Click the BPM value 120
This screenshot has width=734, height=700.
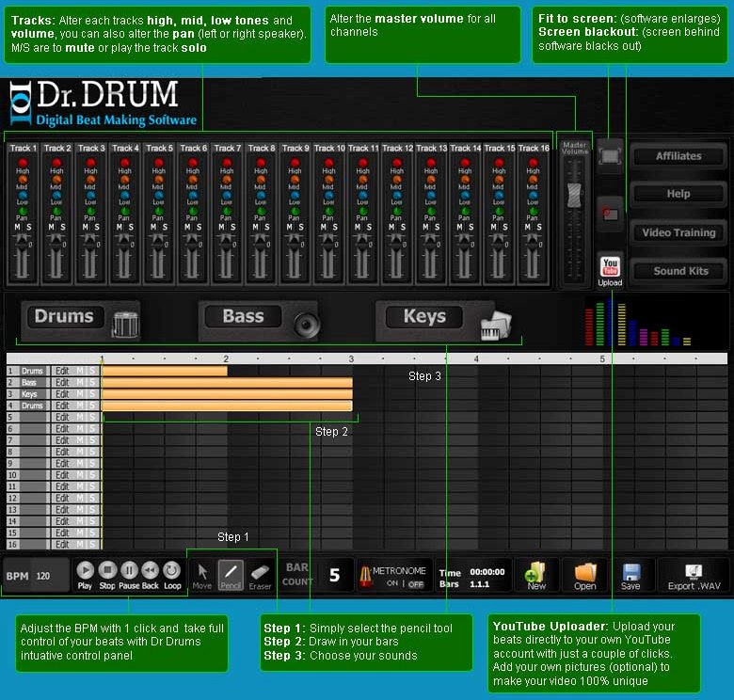[43, 576]
